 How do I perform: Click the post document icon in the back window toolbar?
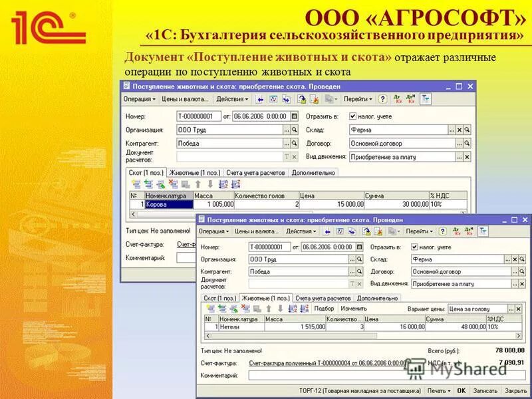301,99
